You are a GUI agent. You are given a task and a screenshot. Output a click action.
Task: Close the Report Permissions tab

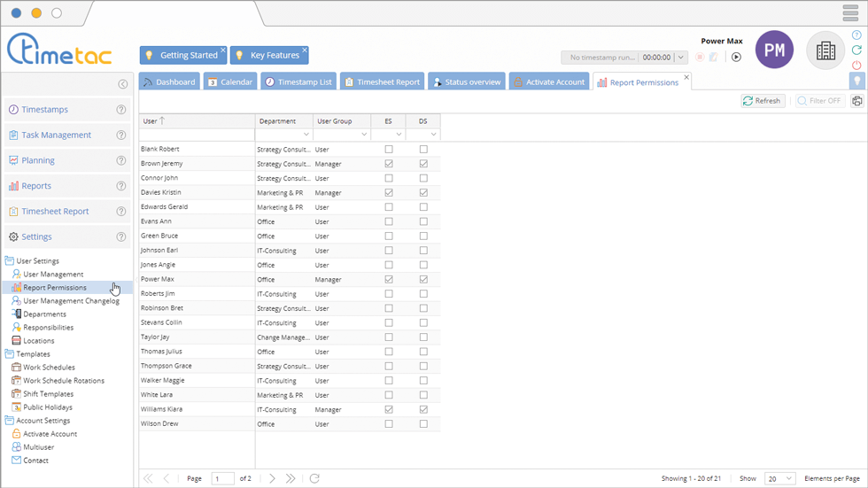click(x=686, y=77)
